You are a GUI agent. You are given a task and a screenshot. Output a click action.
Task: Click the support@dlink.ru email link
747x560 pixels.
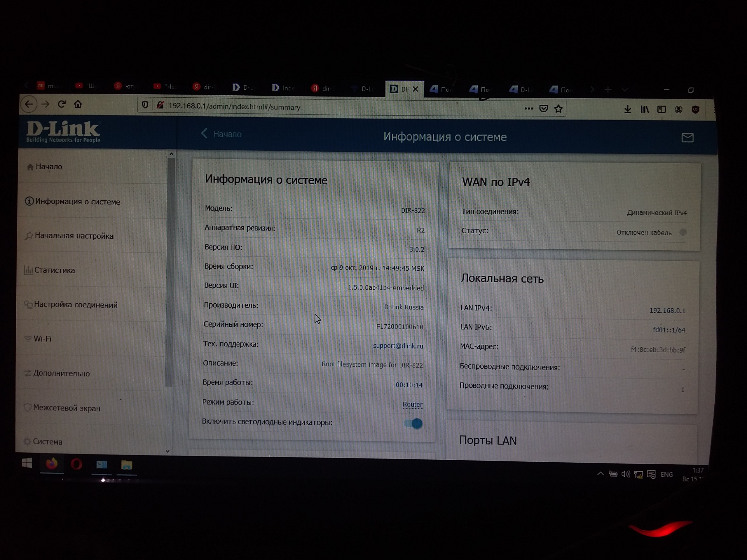(x=398, y=346)
